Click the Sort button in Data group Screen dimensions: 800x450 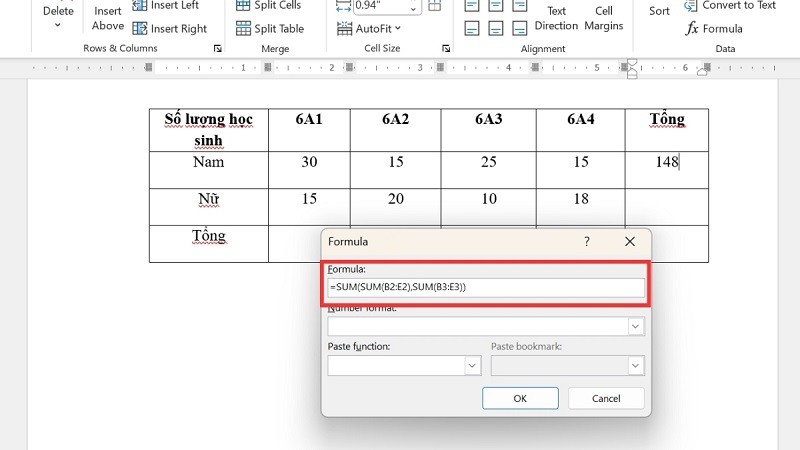[x=659, y=11]
